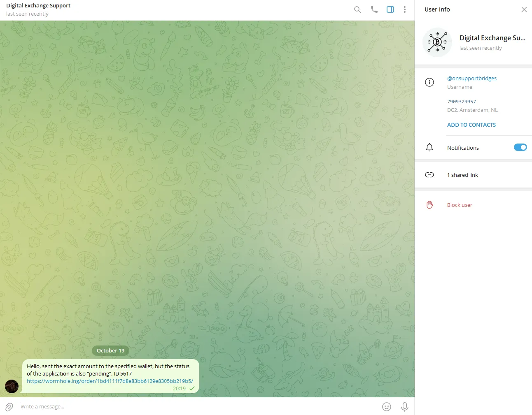532x415 pixels.
Task: Open the 1 shared link entry
Action: point(473,175)
